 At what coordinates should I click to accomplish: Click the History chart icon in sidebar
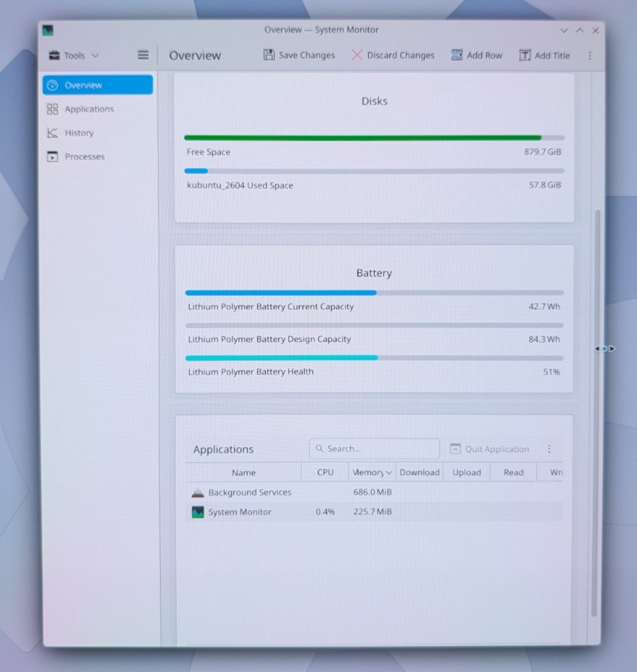(52, 133)
